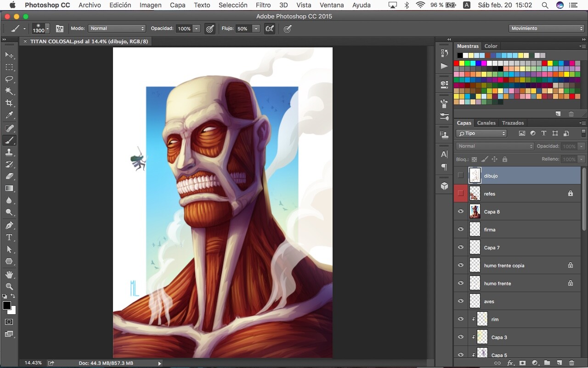Screen dimensions: 588x368
Task: Select the Lasso tool
Action: pos(9,79)
